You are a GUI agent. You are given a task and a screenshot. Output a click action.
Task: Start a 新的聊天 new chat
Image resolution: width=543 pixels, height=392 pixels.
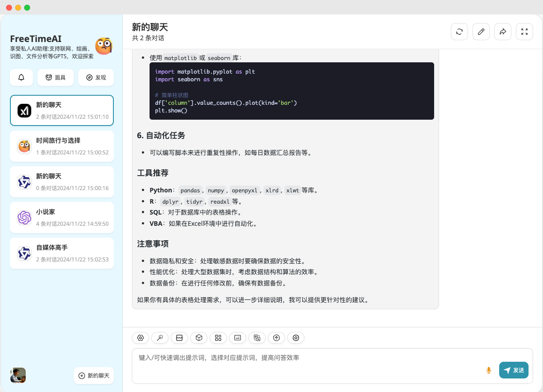94,375
